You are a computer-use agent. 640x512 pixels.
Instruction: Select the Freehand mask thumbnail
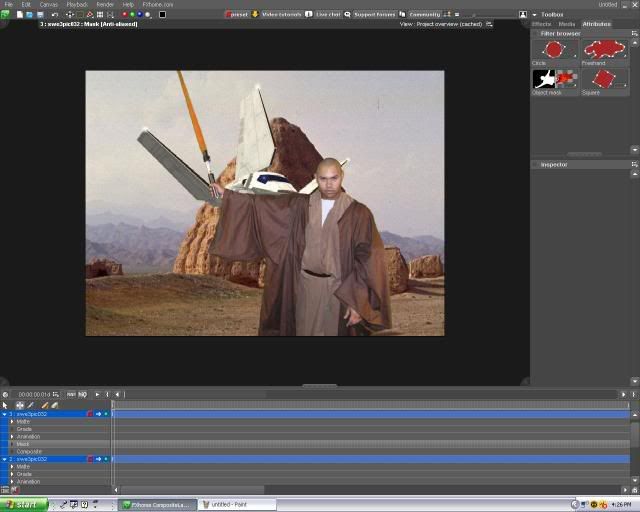coord(605,50)
